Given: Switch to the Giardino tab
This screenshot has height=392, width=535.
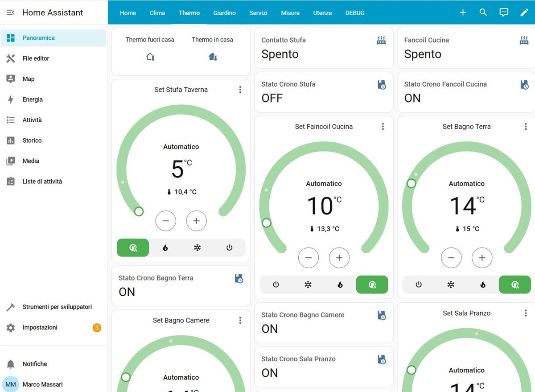Looking at the screenshot, I should pos(224,13).
